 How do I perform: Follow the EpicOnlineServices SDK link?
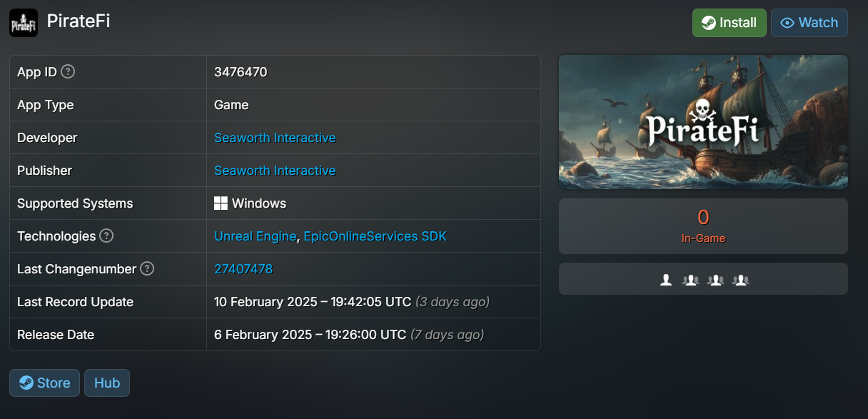pos(375,236)
